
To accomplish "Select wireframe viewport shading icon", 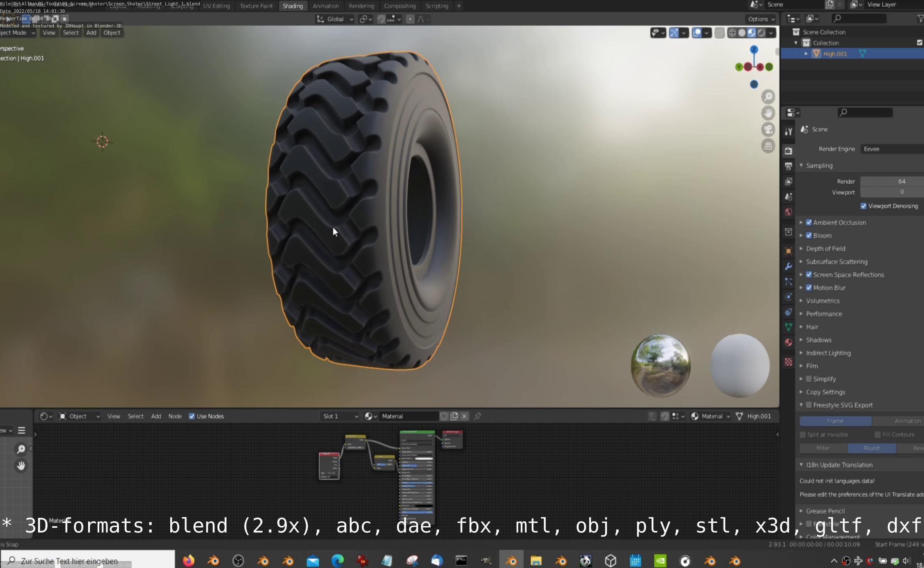I will click(732, 33).
